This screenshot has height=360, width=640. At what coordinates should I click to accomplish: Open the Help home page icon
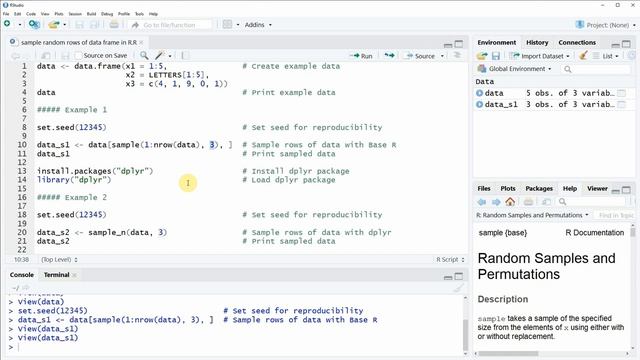click(x=510, y=201)
